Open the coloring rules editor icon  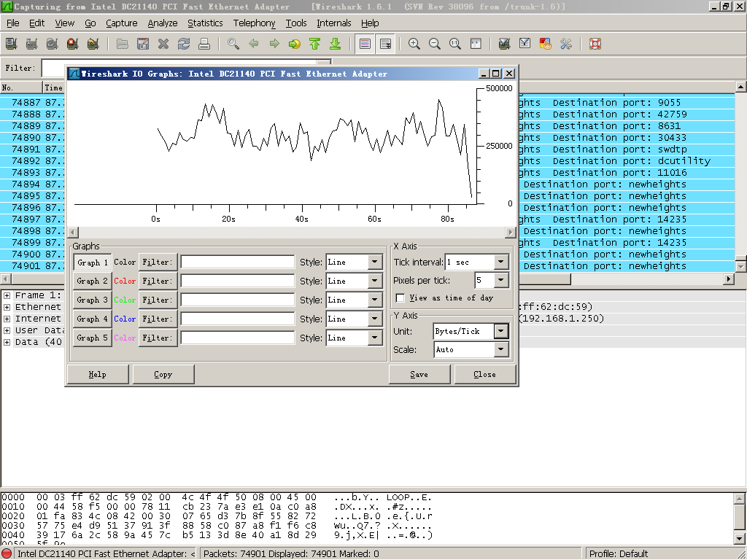546,44
